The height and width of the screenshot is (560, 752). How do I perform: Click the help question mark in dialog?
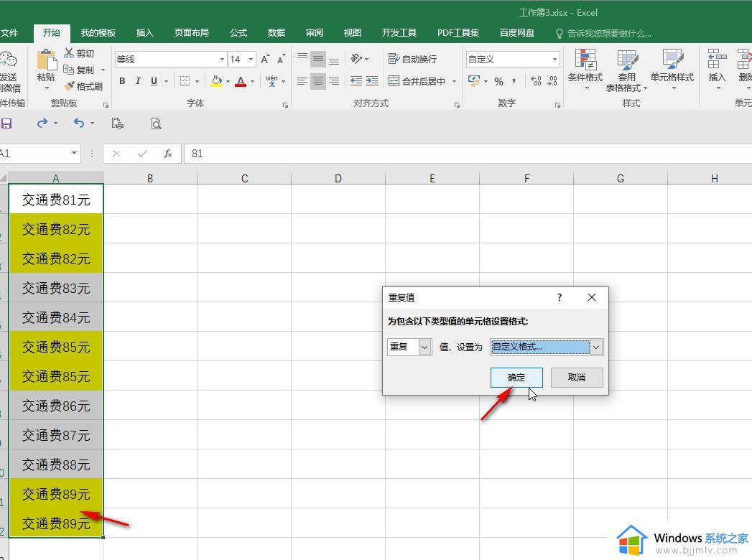(560, 297)
